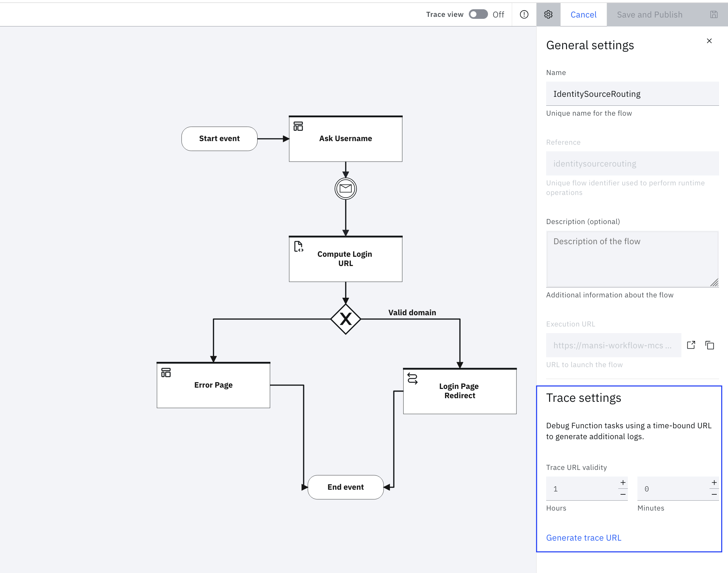Copy the Execution URL icon
This screenshot has width=728, height=573.
[709, 345]
